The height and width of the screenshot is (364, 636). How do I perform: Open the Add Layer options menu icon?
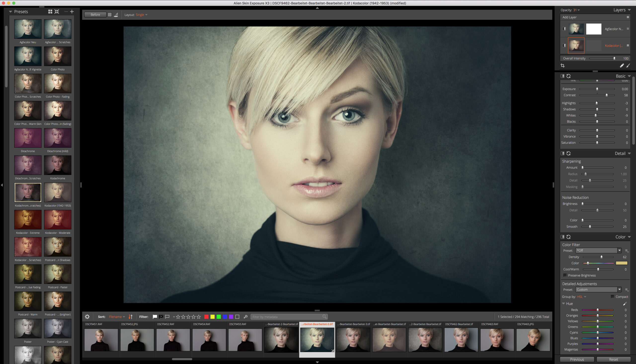pos(628,17)
